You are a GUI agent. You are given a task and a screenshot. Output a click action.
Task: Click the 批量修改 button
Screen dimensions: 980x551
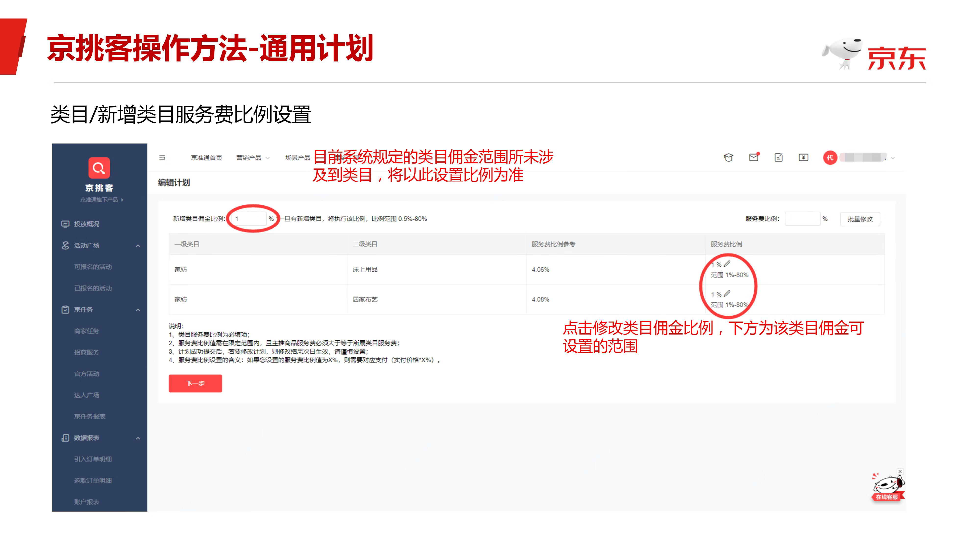click(860, 219)
